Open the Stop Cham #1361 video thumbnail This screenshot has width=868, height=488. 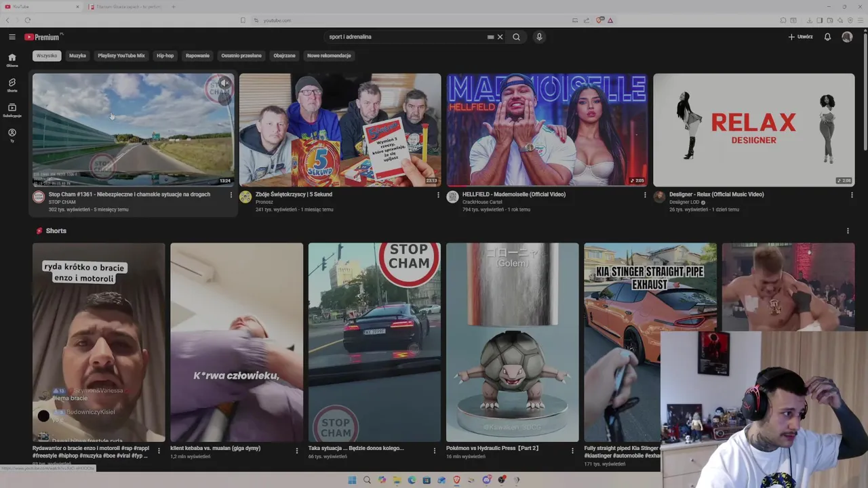tap(133, 129)
